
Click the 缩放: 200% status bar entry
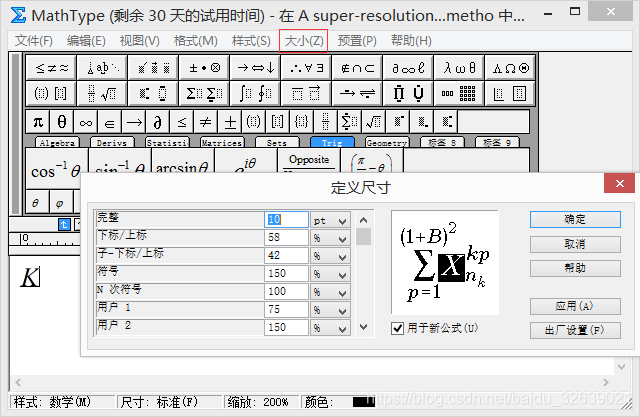[x=261, y=402]
